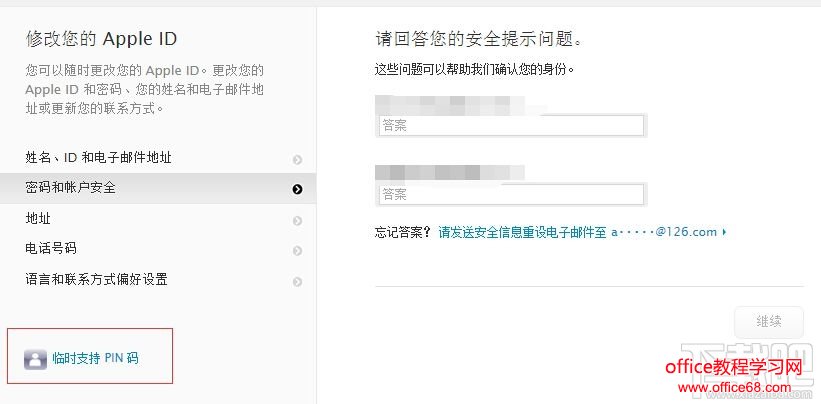The image size is (821, 404).
Task: Click the first blurred security question text
Action: (x=450, y=102)
